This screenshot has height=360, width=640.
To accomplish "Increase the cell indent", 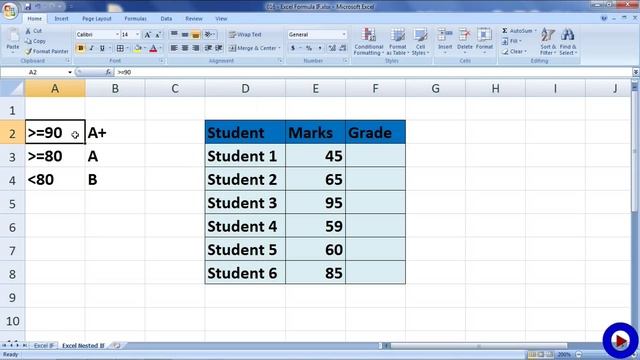I will [x=219, y=48].
